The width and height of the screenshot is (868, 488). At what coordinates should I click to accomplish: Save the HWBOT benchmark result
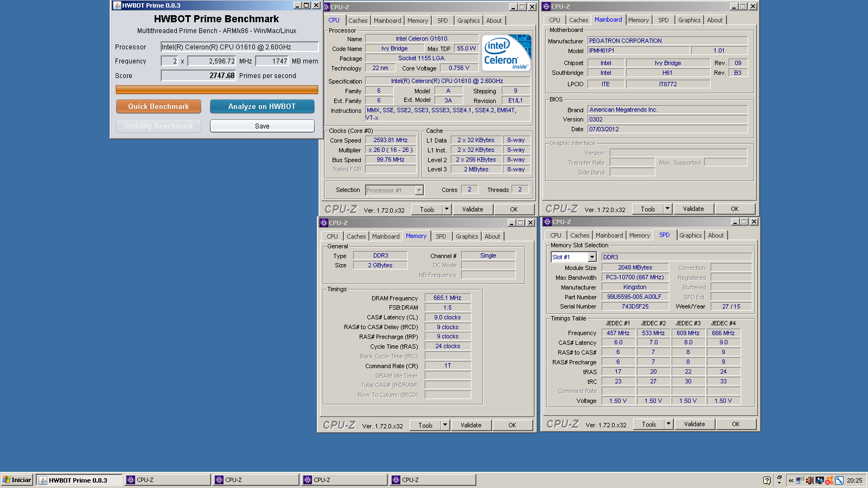[262, 126]
